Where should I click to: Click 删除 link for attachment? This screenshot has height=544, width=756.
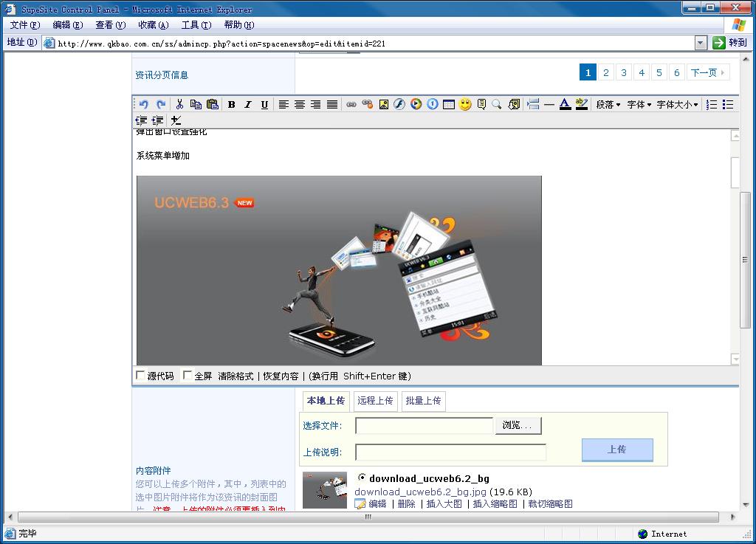(407, 504)
